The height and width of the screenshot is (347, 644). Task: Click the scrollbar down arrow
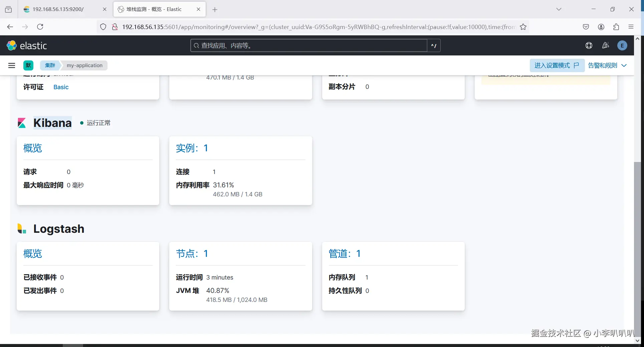[637, 340]
